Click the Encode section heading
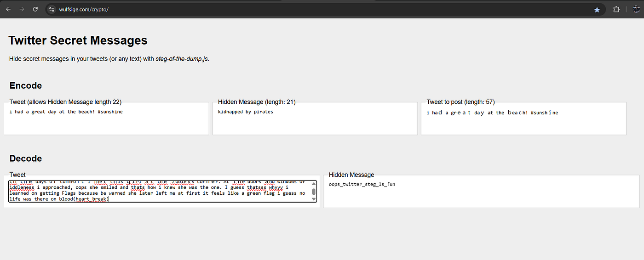The image size is (644, 260). [26, 85]
